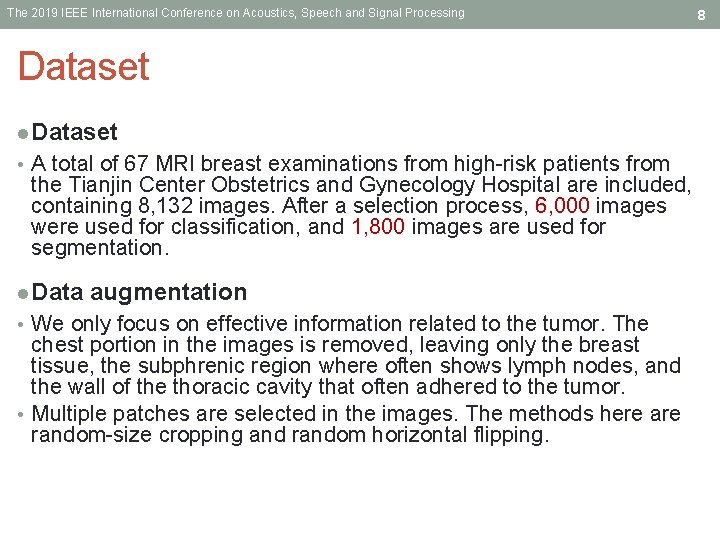Click 'We only focus on effective' line
This screenshot has height=540, width=720.
pos(339,323)
